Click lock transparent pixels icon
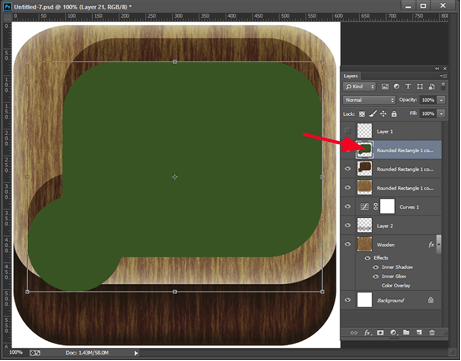Screen dimensions: 461x361 coord(362,114)
